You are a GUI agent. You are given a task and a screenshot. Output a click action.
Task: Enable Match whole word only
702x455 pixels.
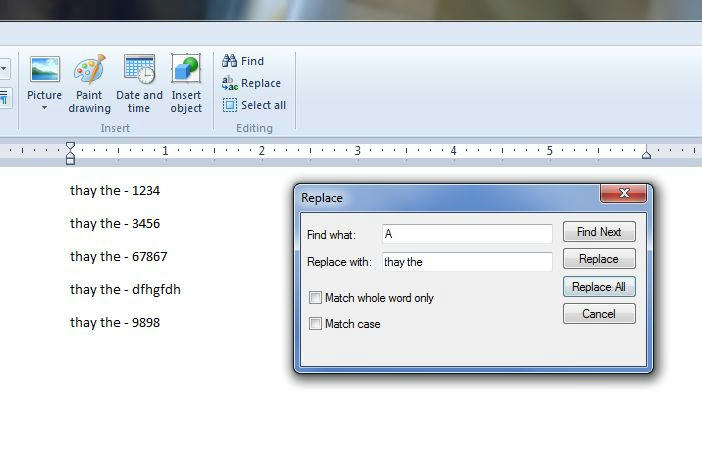tap(315, 297)
